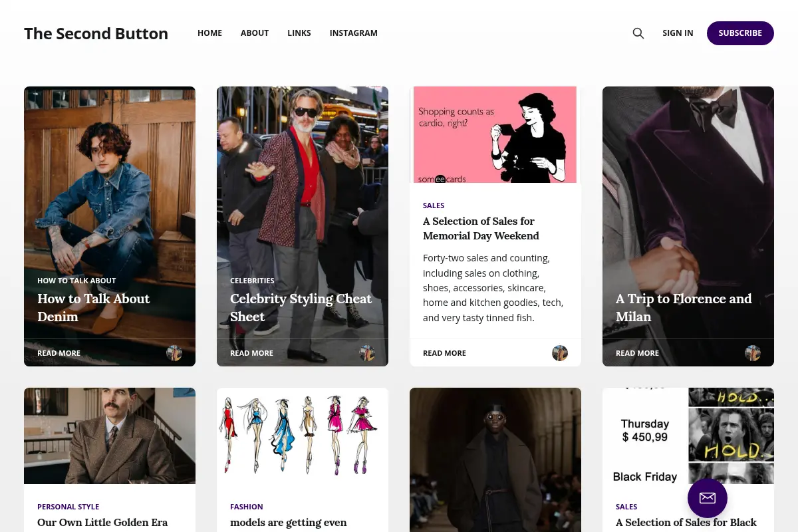Viewport: 798px width, 532px height.
Task: Open the search magnifier icon
Action: (638, 33)
